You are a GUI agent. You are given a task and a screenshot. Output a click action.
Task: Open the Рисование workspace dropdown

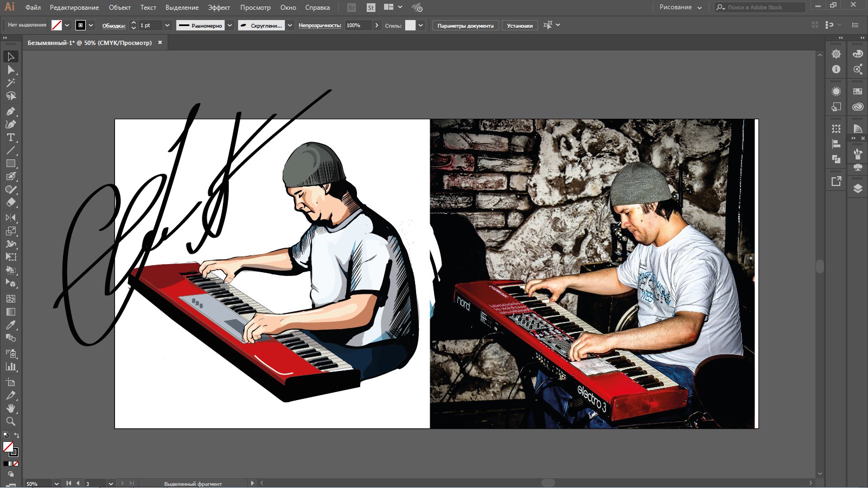pos(680,8)
